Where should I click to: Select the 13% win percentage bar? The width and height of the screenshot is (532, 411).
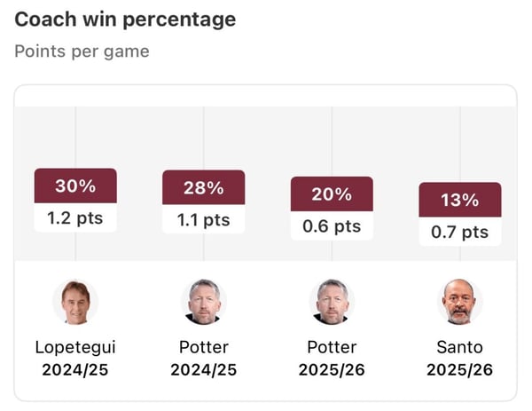tap(459, 200)
